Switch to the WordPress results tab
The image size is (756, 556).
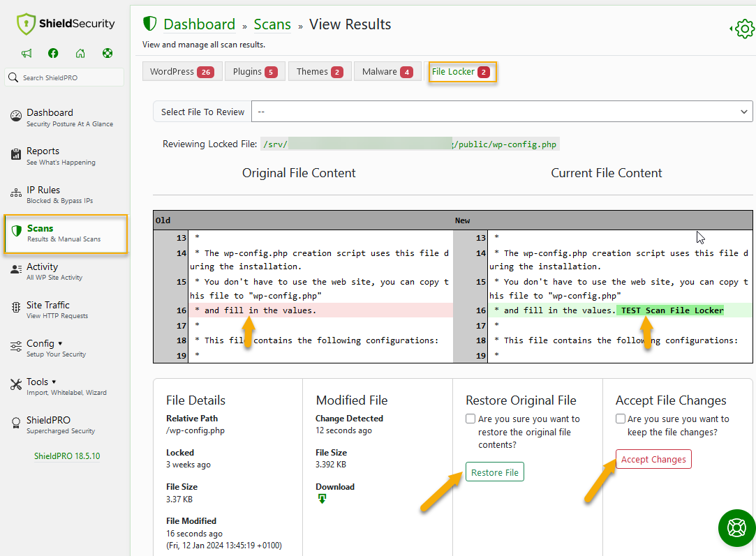(x=182, y=71)
